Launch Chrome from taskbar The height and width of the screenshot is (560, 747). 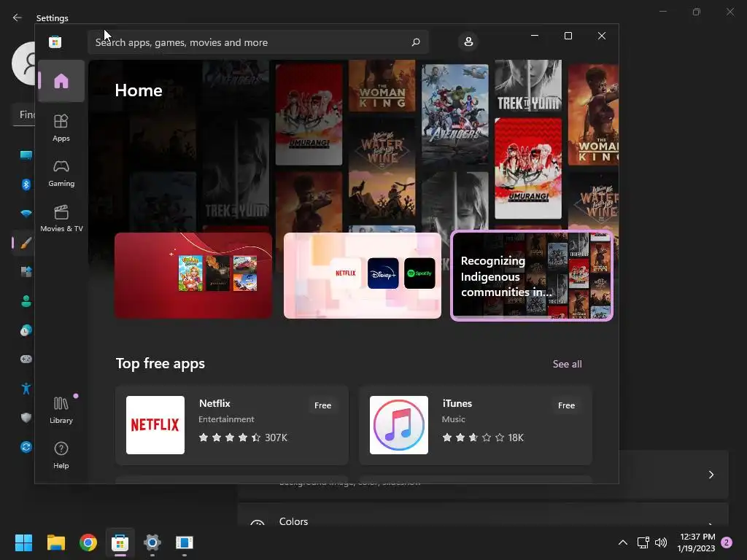pos(88,542)
